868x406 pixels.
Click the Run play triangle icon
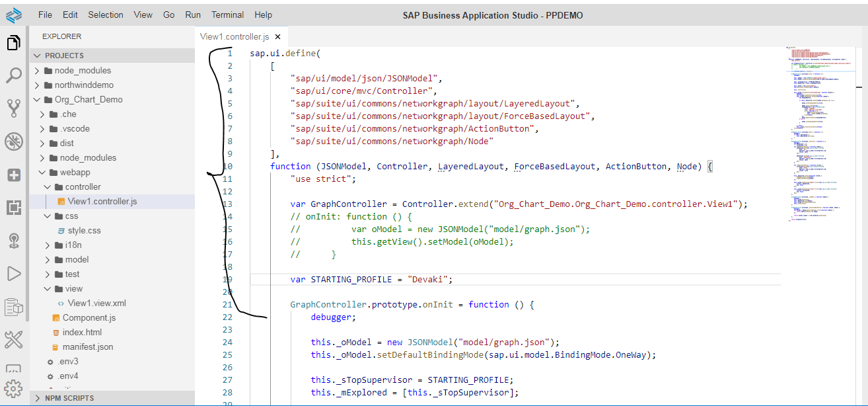tap(13, 273)
